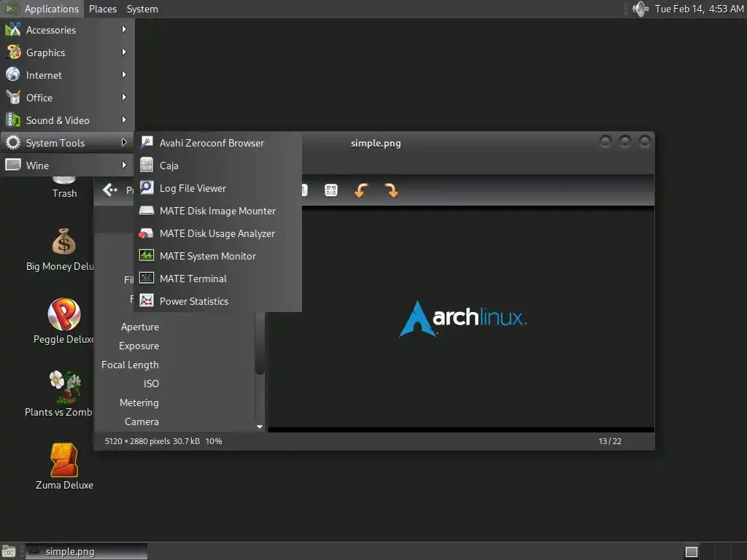Screen dimensions: 747x560
Task: Rotate image clockwise in viewer
Action: 391,190
